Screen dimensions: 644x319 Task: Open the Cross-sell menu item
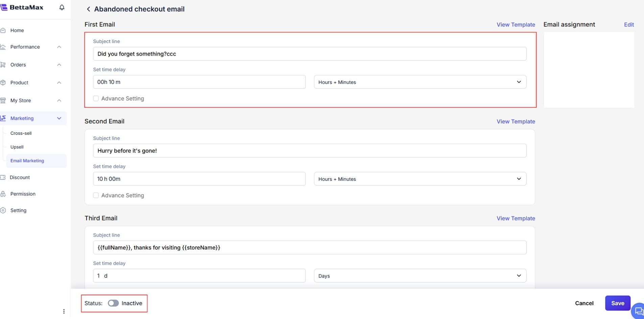21,133
